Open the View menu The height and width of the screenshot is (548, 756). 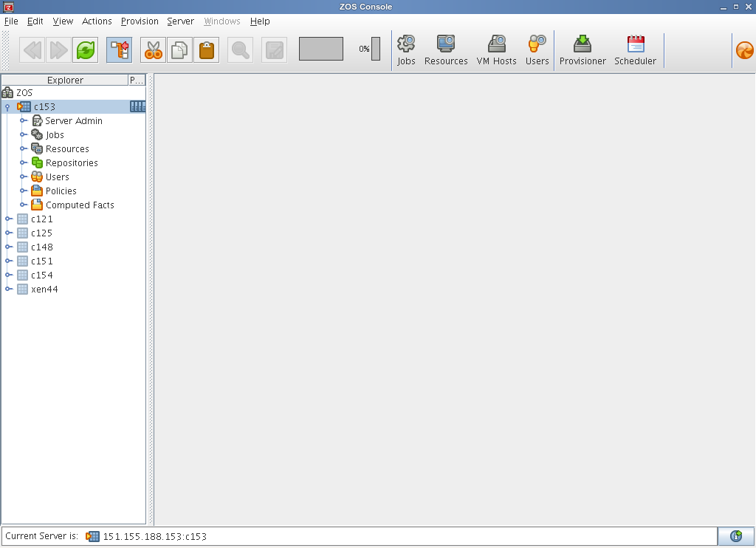coord(63,21)
